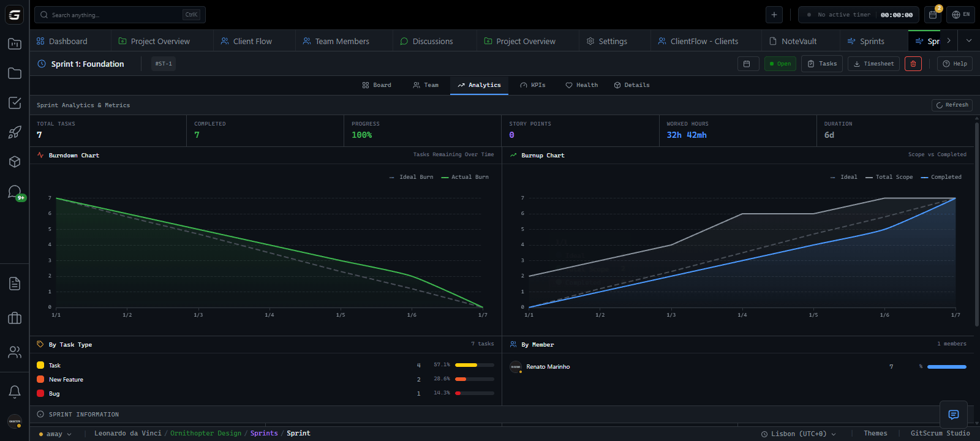Click the red delete sprint trash icon
Viewport: 980px width, 441px height.
pos(913,64)
